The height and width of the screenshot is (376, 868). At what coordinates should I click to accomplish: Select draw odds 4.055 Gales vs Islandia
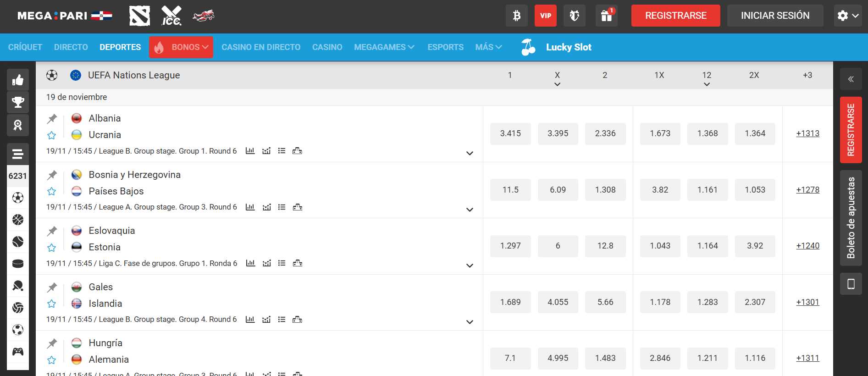pyautogui.click(x=558, y=302)
